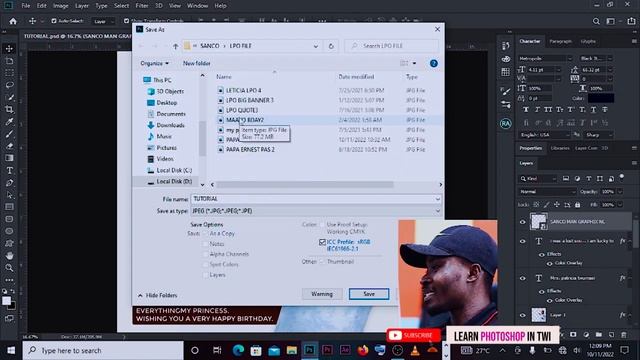Open the Window menu
The image size is (640, 360).
pyautogui.click(x=197, y=6)
